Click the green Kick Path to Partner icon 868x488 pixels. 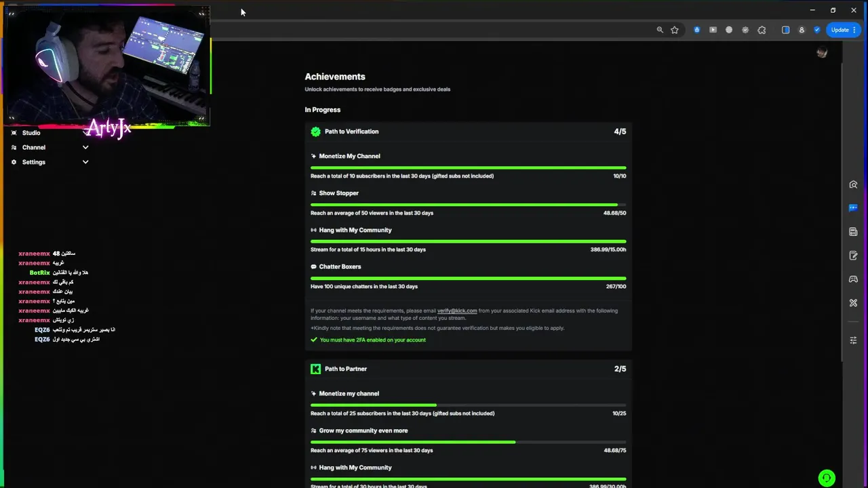tap(315, 369)
